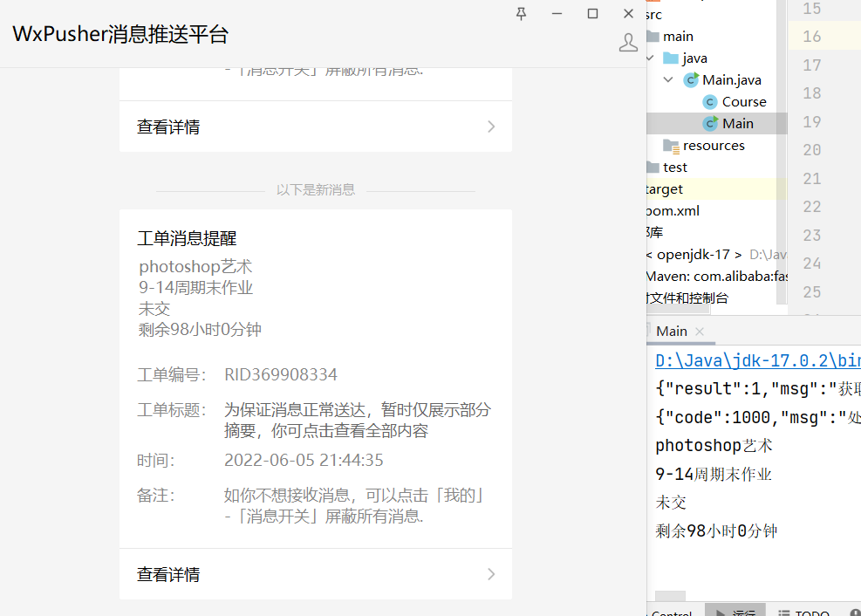Click the chevron arrow of the upper 查看详情
The width and height of the screenshot is (861, 616).
491,127
